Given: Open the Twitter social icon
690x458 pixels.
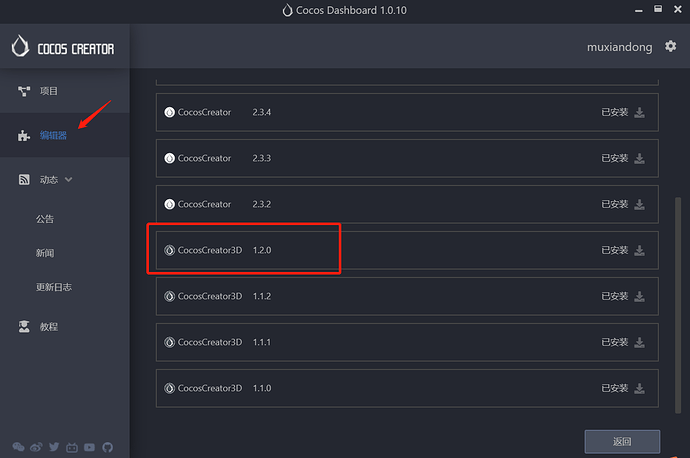Looking at the screenshot, I should pyautogui.click(x=54, y=447).
